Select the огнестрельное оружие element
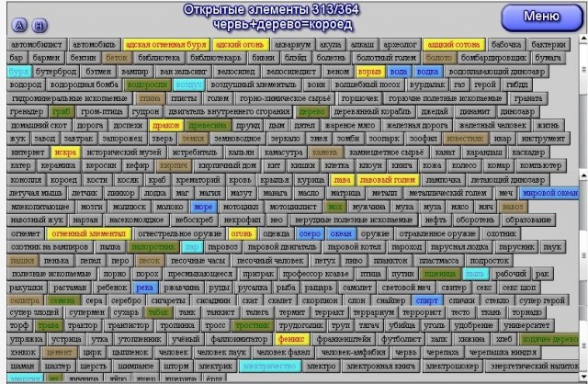This screenshot has width=588, height=384. click(x=180, y=233)
